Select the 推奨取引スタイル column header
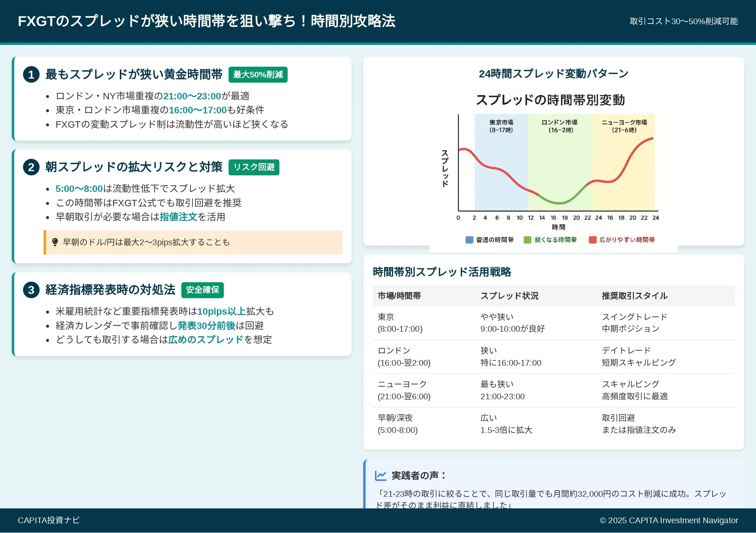Screen dimensions: 756x533 tap(634, 296)
